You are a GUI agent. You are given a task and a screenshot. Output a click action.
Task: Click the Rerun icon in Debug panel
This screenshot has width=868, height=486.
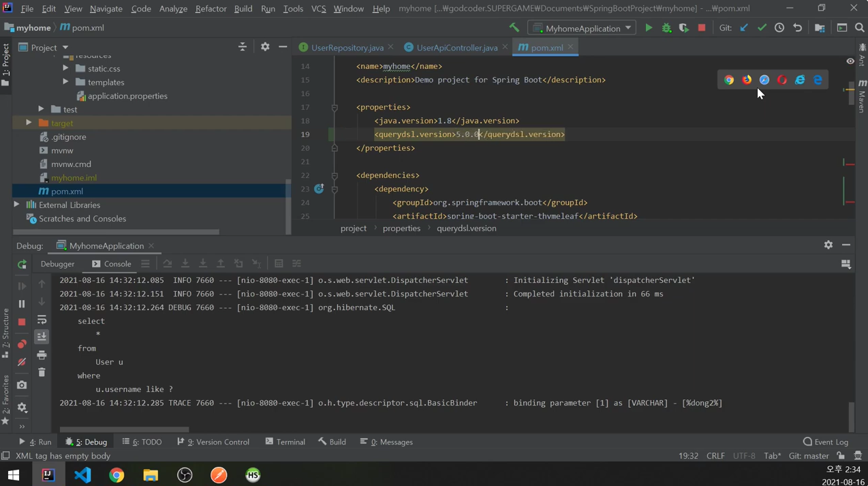(x=22, y=264)
